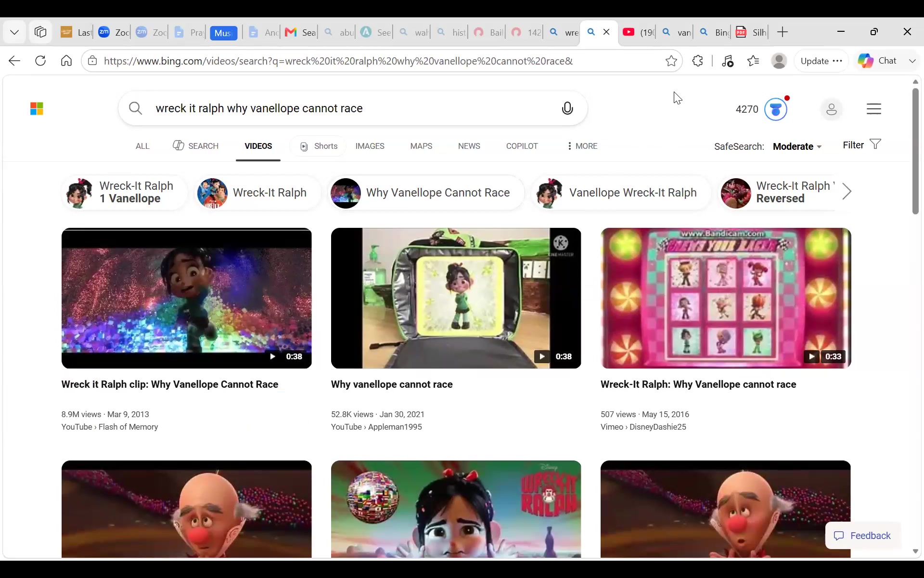Play the Flash of Memory video thumbnail
Image resolution: width=924 pixels, height=578 pixels.
point(187,298)
